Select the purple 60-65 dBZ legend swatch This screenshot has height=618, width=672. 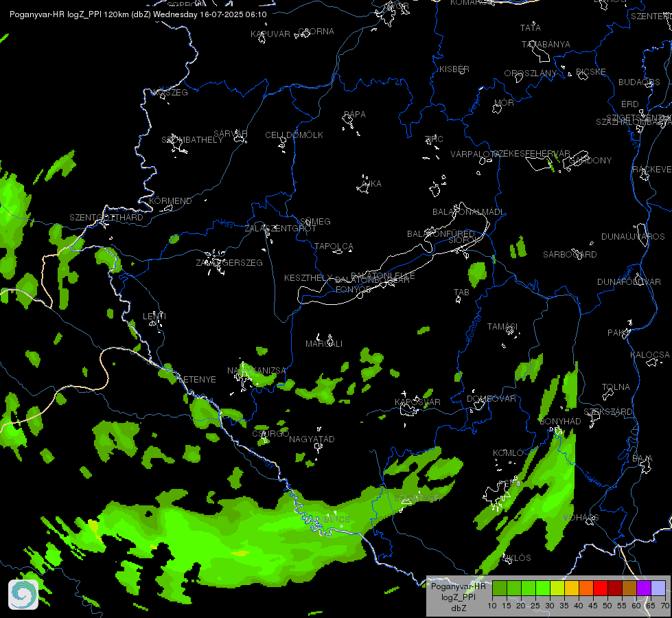pyautogui.click(x=644, y=588)
